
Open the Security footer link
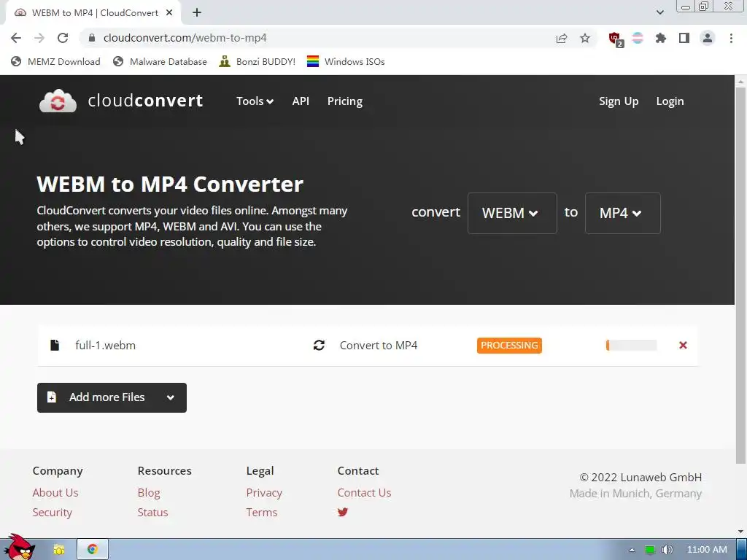[x=53, y=513]
